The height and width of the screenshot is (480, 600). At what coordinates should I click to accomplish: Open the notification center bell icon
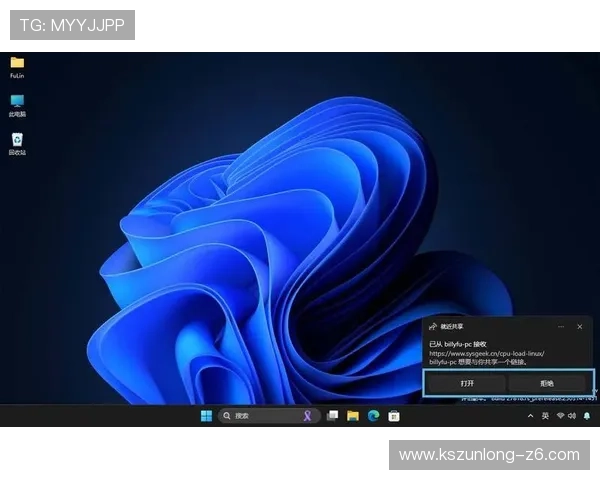coord(587,415)
